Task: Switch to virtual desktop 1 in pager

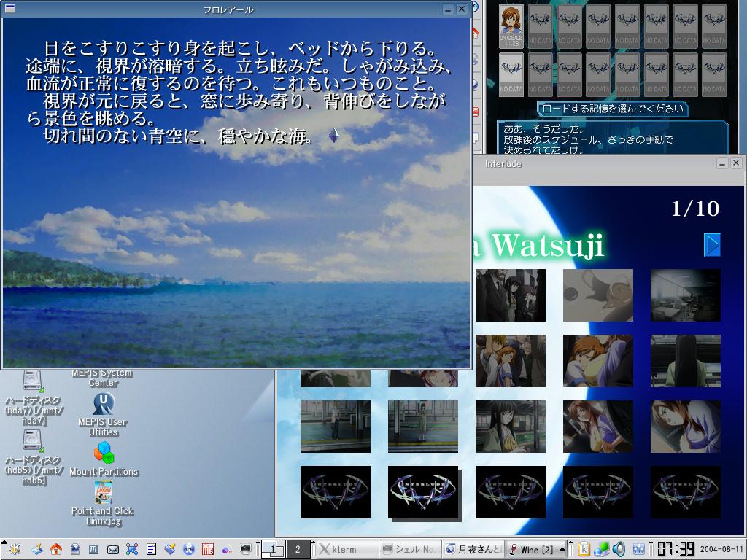Action: pyautogui.click(x=273, y=549)
